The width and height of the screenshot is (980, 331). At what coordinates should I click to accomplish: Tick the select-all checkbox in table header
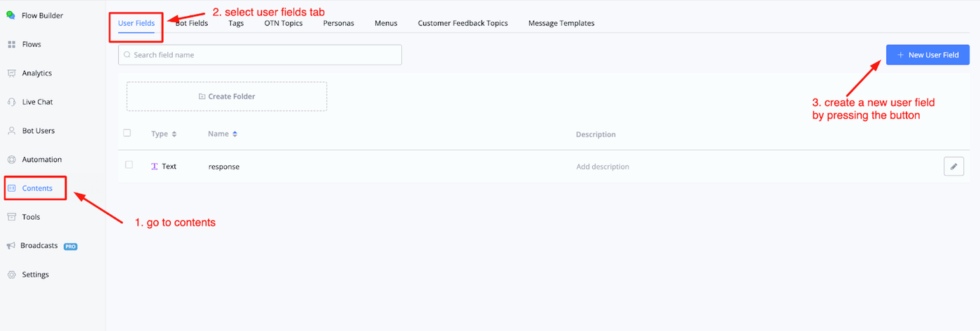(127, 133)
